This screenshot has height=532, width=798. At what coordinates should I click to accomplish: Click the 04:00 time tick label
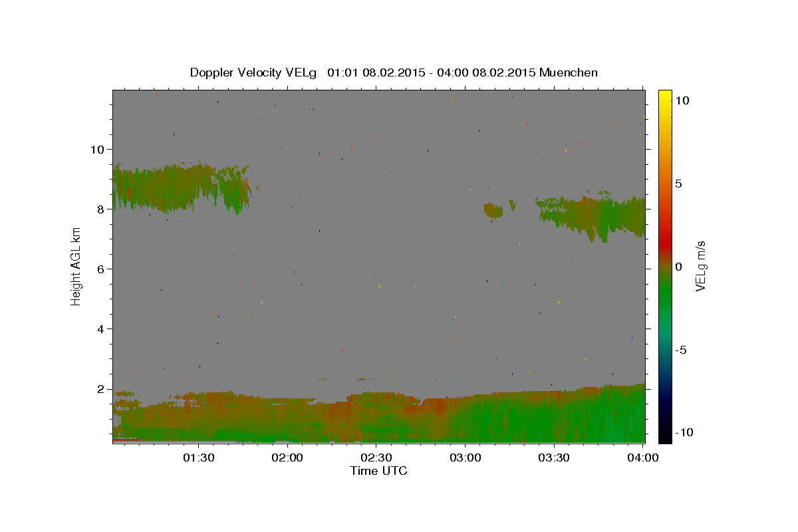tap(643, 458)
